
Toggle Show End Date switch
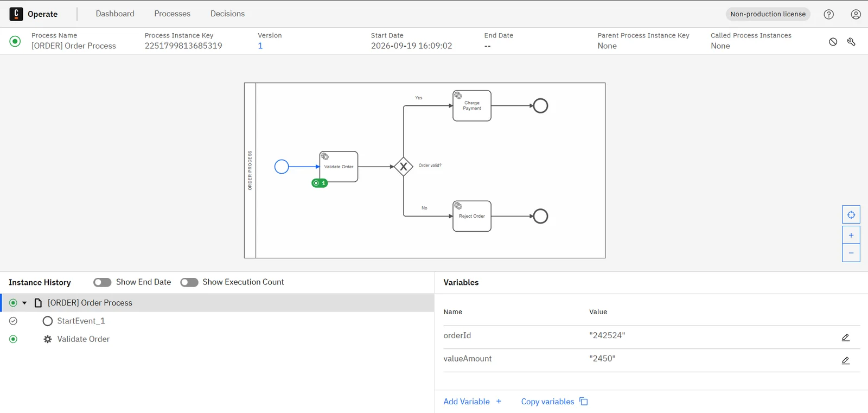click(x=102, y=282)
